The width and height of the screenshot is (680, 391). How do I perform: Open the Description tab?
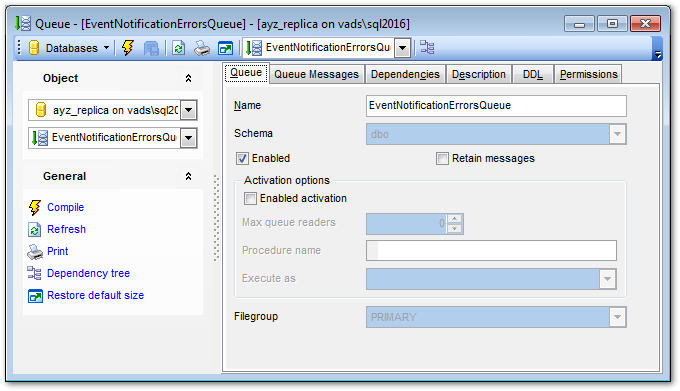pos(479,75)
